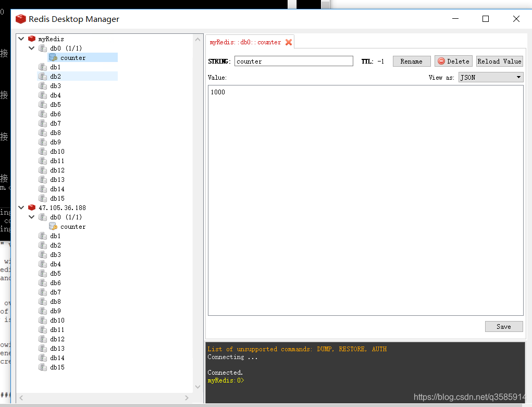The image size is (532, 407).
Task: Click tree panel scroll up arrow
Action: (x=198, y=40)
